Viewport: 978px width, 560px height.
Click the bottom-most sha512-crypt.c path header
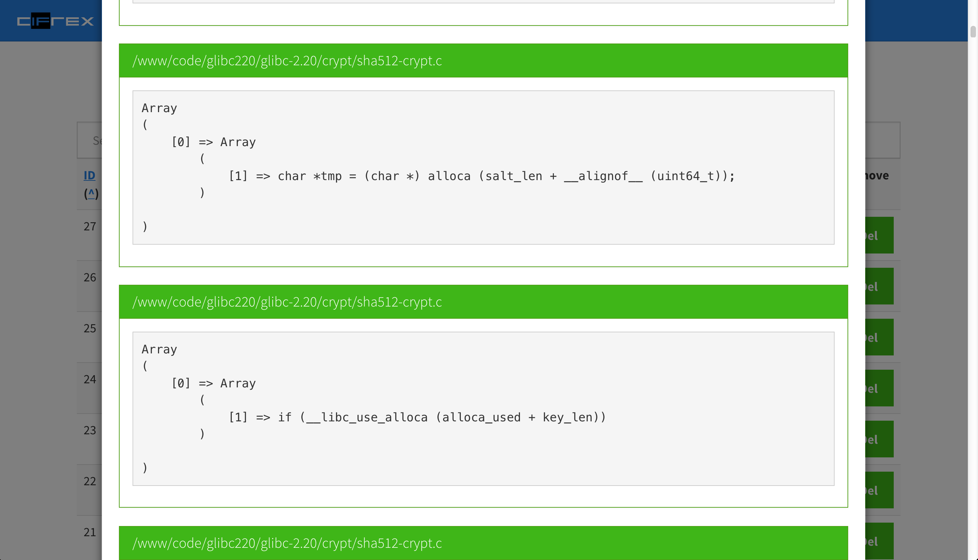[287, 543]
